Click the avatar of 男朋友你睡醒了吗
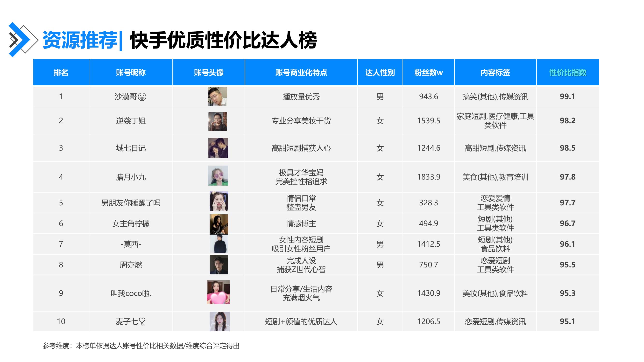This screenshot has width=644, height=362. click(x=219, y=201)
